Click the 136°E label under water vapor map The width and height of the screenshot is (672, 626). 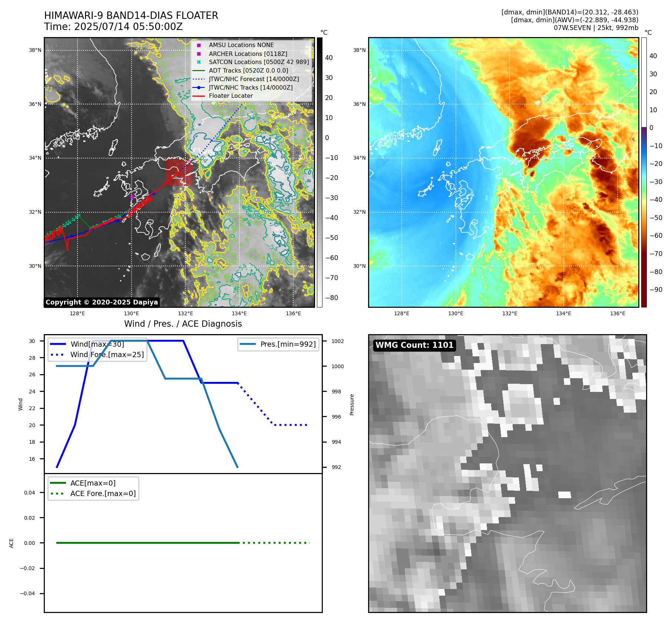[618, 313]
